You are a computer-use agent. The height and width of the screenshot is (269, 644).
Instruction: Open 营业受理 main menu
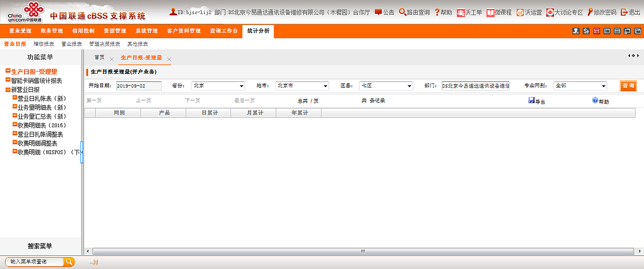(x=20, y=31)
